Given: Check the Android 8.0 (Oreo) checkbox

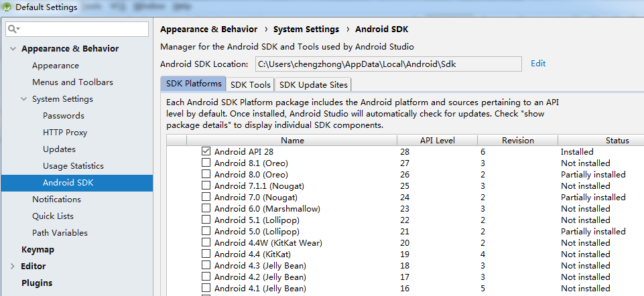Looking at the screenshot, I should click(206, 175).
